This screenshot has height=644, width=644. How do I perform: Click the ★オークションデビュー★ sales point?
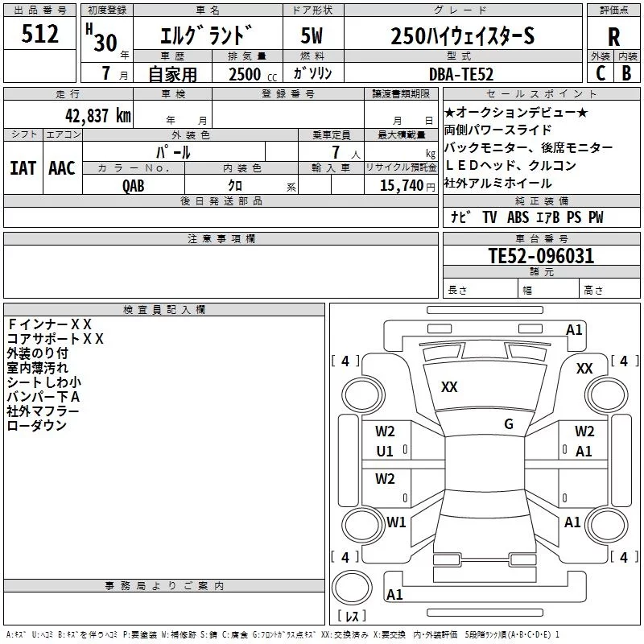516,112
